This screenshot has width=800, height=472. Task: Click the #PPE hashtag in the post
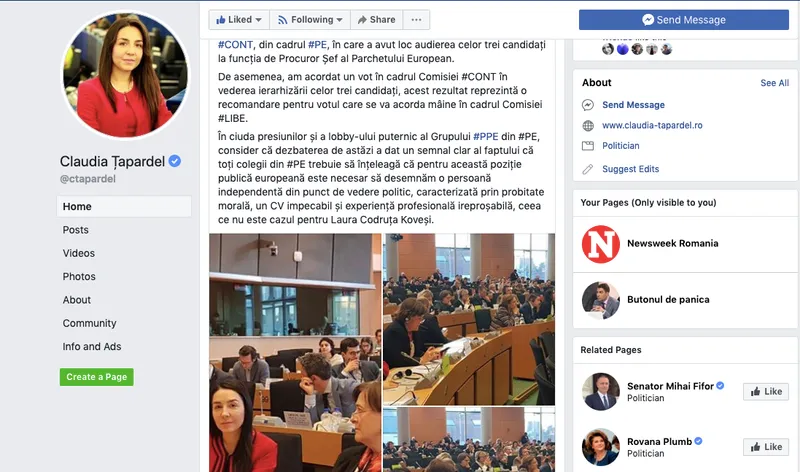[x=485, y=137]
